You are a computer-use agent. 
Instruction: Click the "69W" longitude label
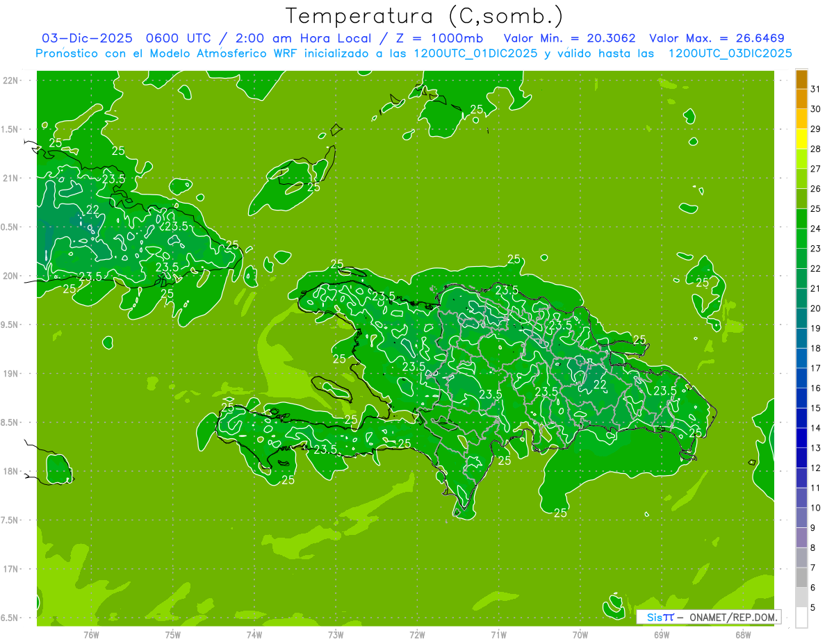coord(662,635)
